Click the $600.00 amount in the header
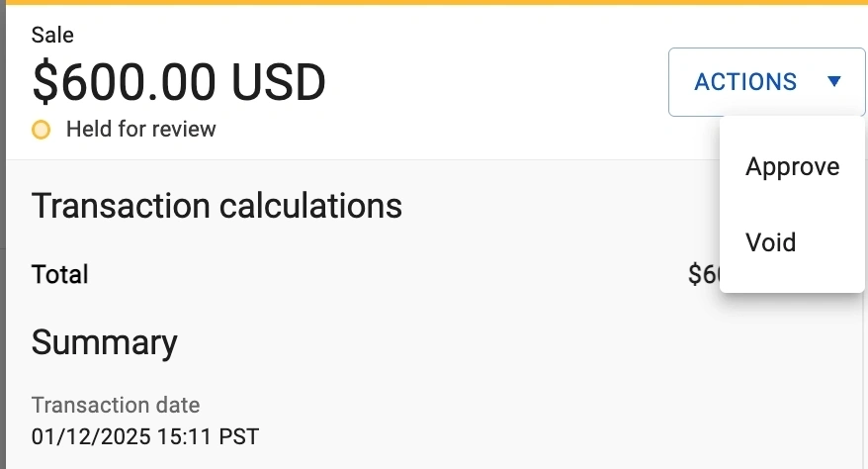Screen dimensions: 868x469 125,83
